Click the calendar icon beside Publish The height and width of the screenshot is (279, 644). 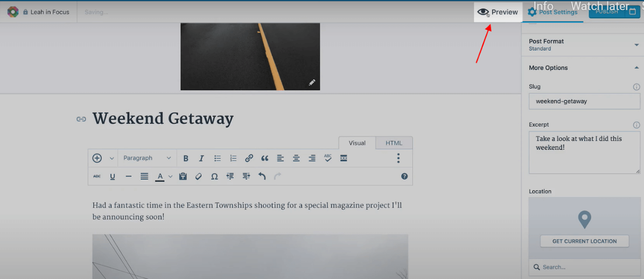click(x=633, y=12)
